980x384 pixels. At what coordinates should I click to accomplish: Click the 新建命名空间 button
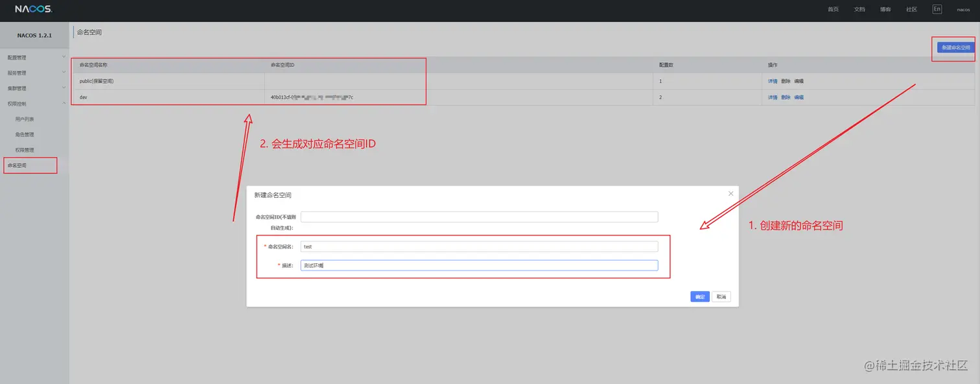pyautogui.click(x=956, y=47)
